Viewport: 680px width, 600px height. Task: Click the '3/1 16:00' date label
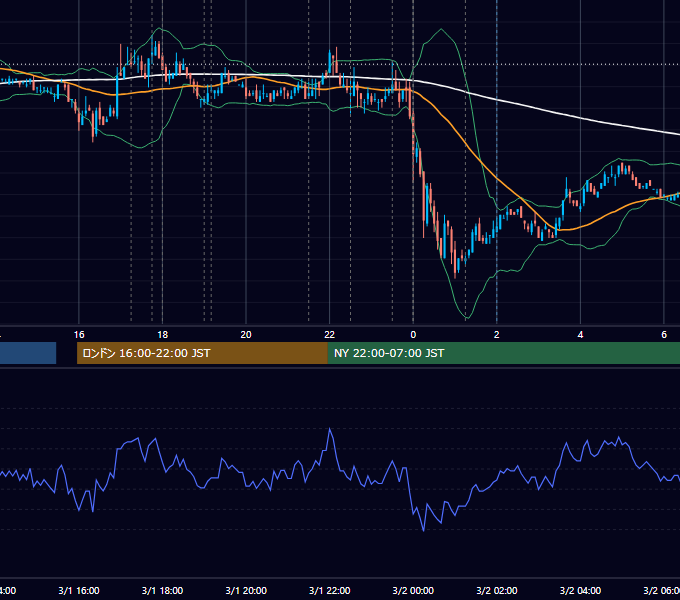(79, 590)
